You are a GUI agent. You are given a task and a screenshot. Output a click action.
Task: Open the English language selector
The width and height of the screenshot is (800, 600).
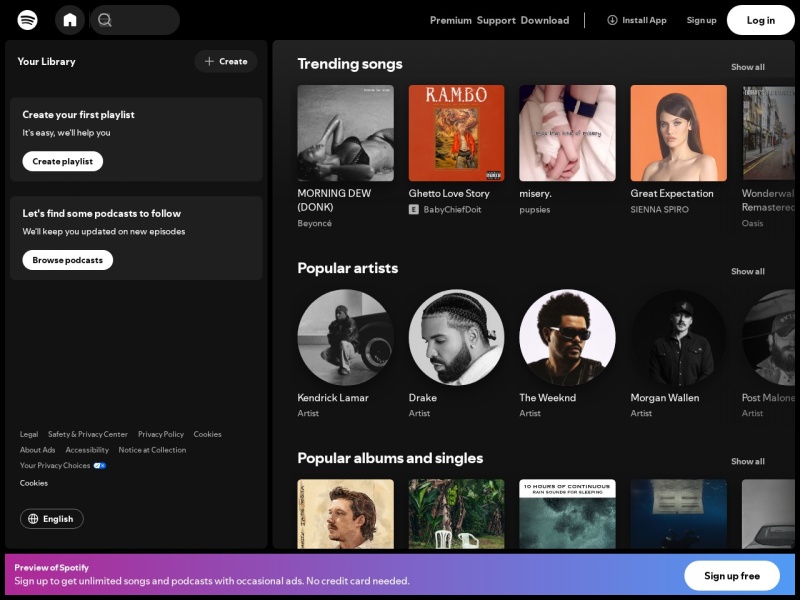click(52, 519)
